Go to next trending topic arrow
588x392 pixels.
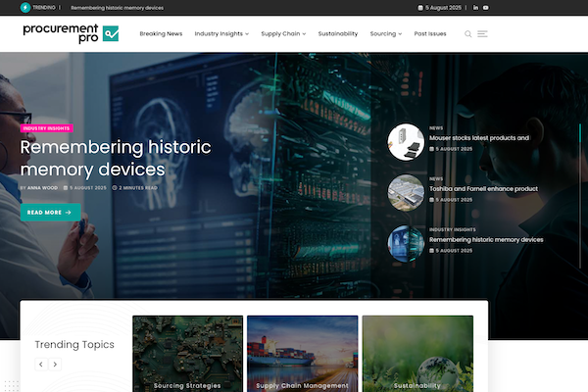(55, 365)
